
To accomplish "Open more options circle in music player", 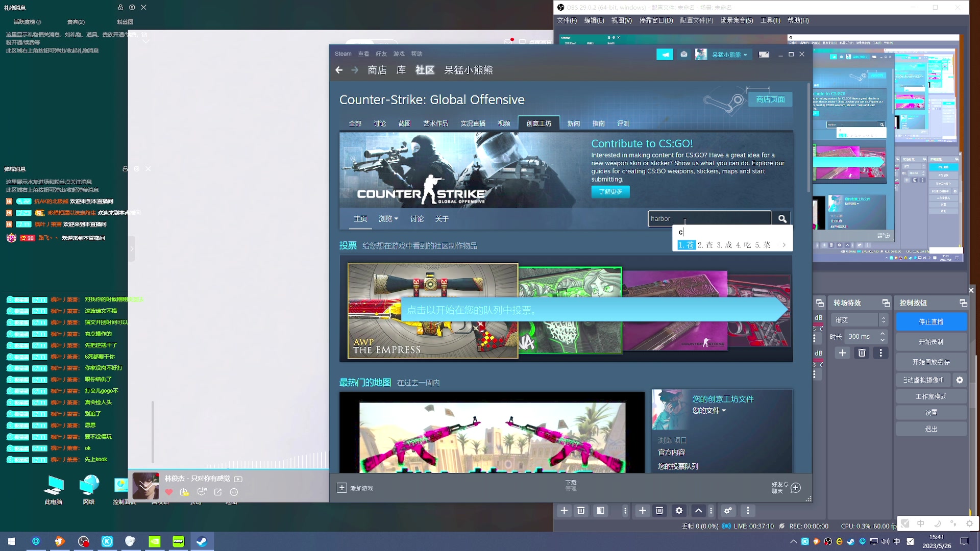I will pos(234,492).
